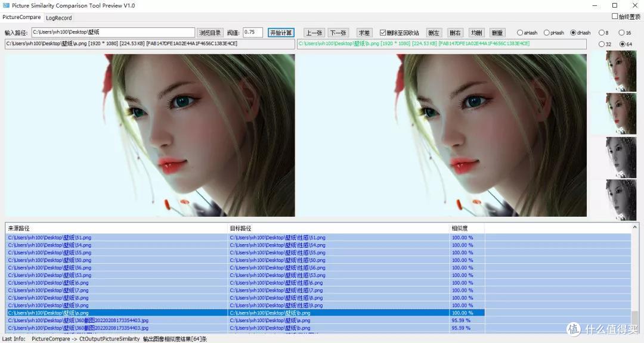
Task: Click the app icon in the title bar
Action: pos(6,5)
